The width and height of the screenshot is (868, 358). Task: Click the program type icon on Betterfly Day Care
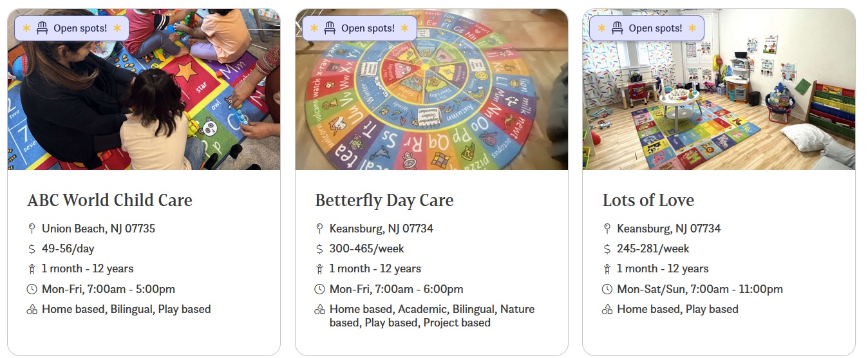coord(319,310)
